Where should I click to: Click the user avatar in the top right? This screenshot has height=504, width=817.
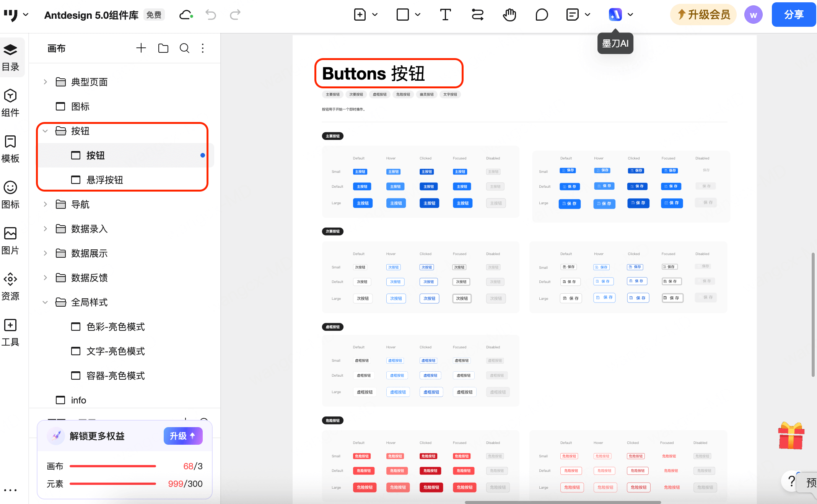(753, 15)
